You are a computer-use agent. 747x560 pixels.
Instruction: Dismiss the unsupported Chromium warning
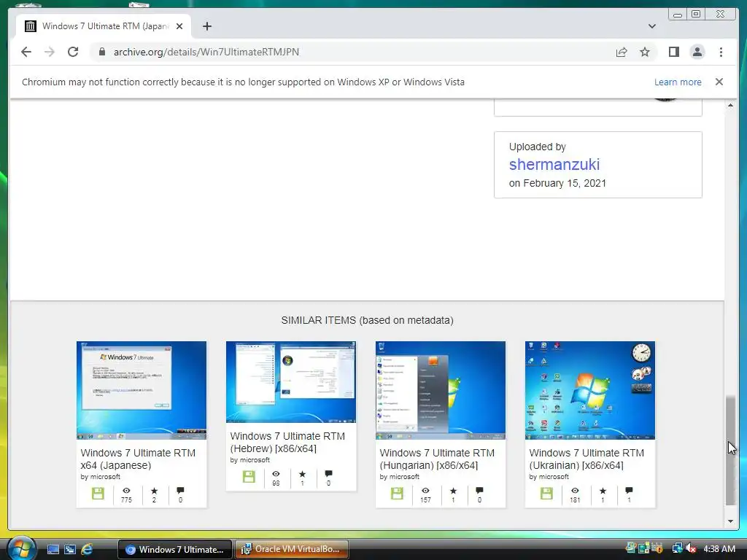click(x=719, y=82)
